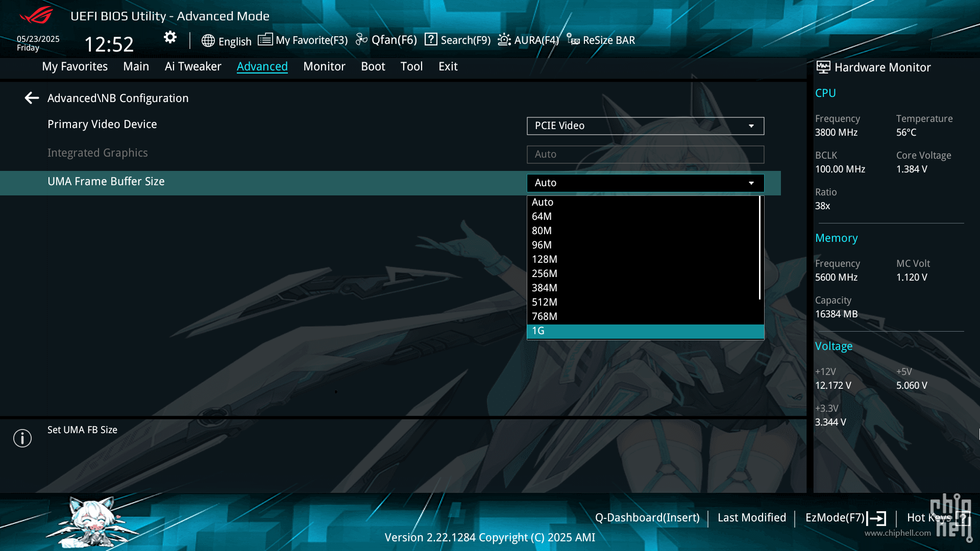This screenshot has width=980, height=551.
Task: Choose 256M frame buffer size
Action: click(643, 273)
